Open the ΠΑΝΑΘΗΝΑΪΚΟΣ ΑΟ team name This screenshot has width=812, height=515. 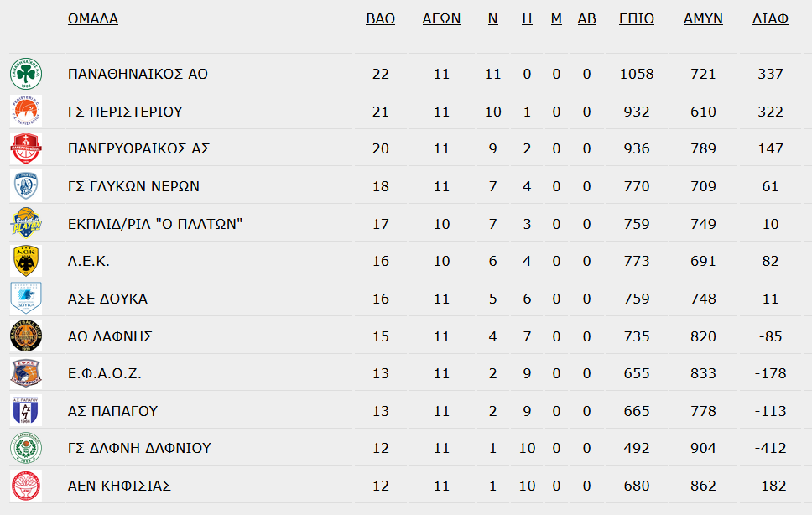coord(138,74)
